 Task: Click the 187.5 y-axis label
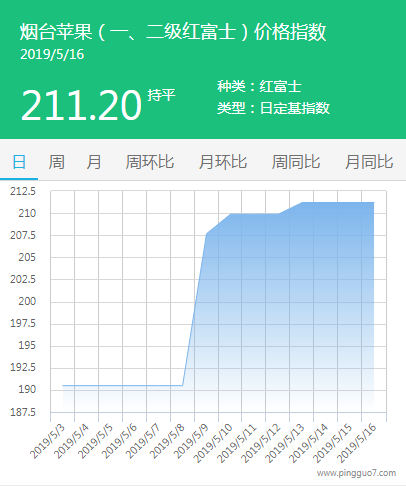click(x=23, y=412)
